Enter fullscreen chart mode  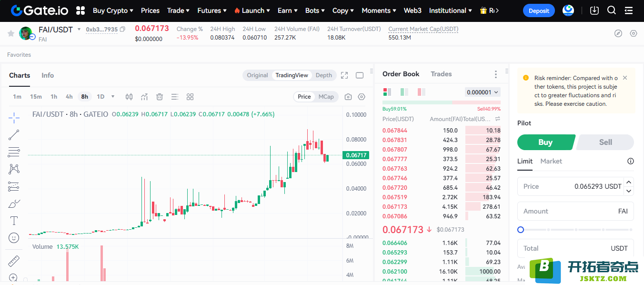[x=345, y=75]
